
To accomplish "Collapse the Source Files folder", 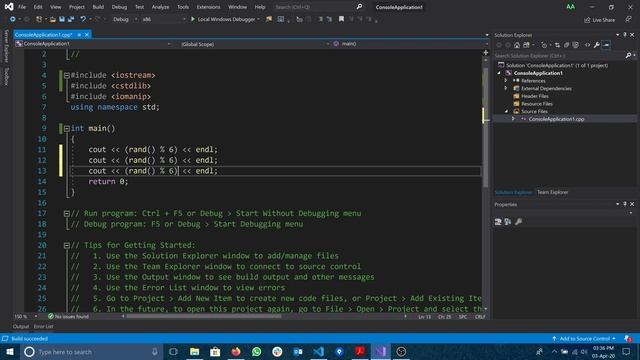I will click(x=506, y=111).
